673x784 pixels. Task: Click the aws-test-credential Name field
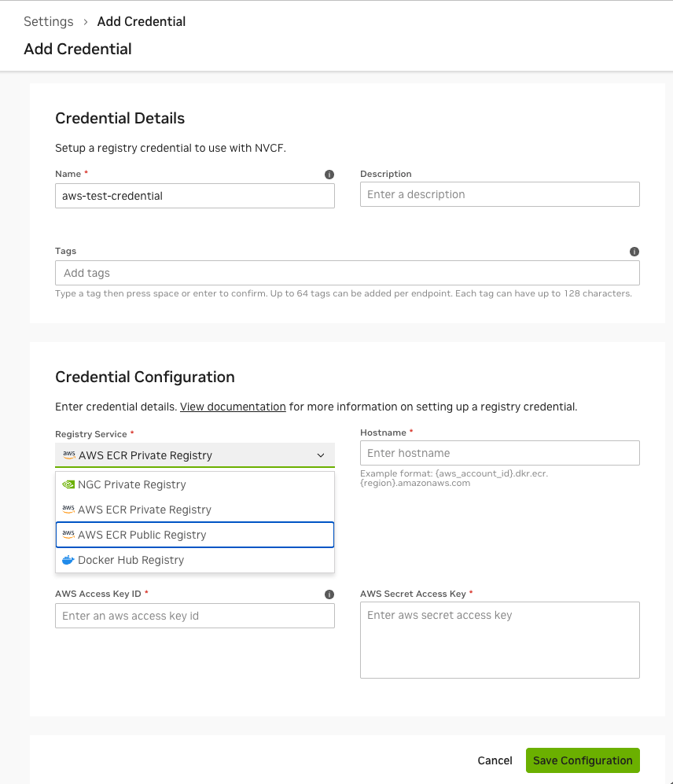194,196
